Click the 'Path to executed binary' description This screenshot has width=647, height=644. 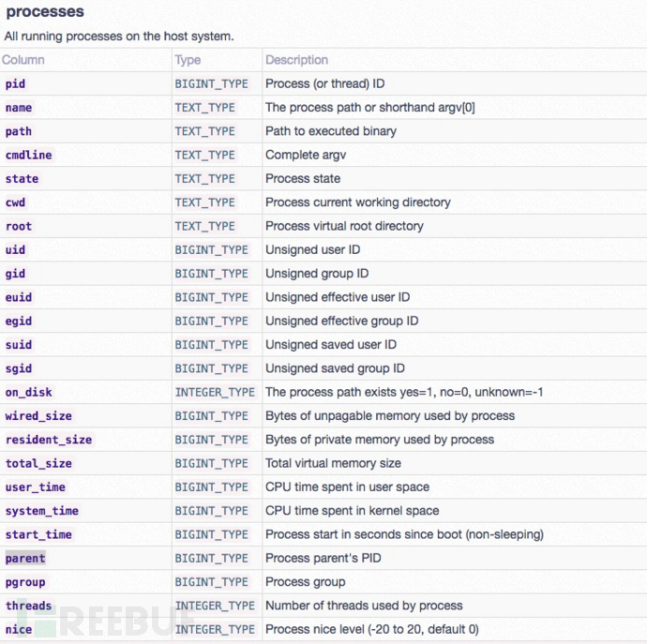(x=331, y=131)
